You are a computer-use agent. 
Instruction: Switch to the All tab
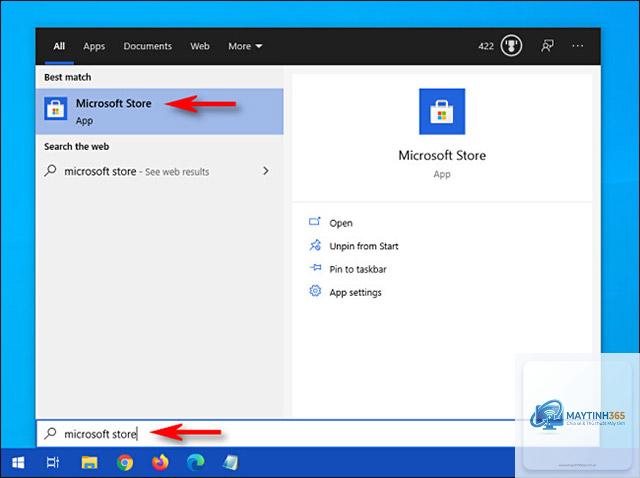(59, 46)
